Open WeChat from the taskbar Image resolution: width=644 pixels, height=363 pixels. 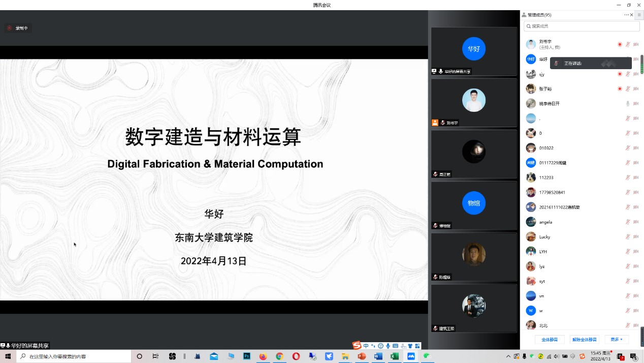click(x=427, y=356)
